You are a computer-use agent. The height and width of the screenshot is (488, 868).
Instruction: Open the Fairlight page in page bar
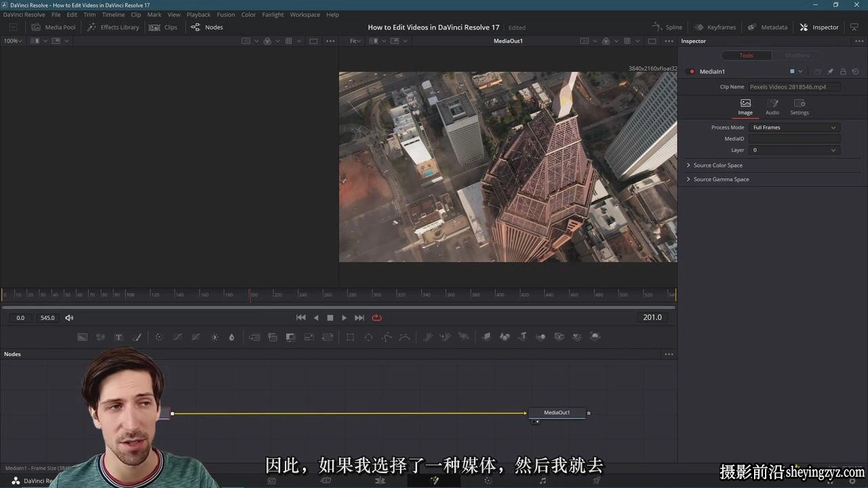[x=542, y=481]
